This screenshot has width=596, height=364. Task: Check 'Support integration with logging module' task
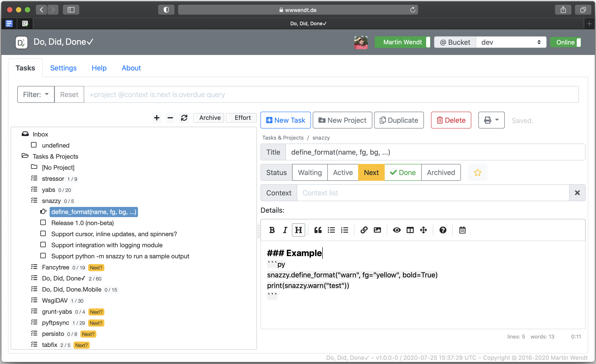point(43,245)
